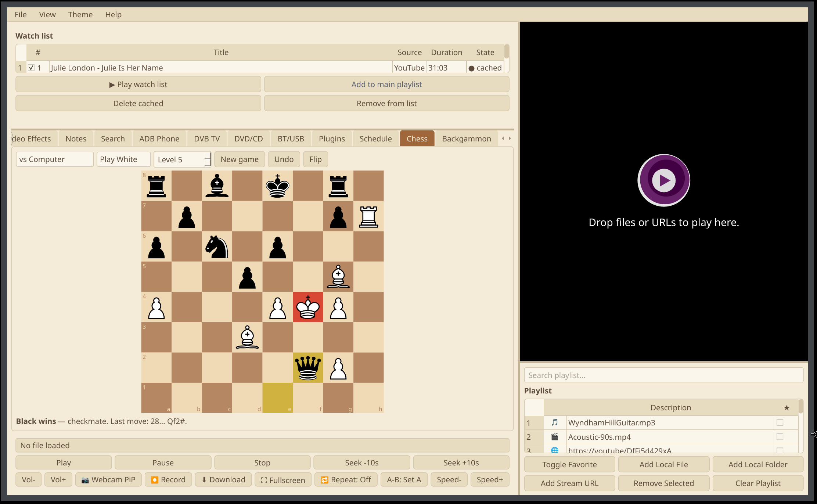Toggle the Repeat: Off button
The image size is (817, 504).
(x=346, y=480)
